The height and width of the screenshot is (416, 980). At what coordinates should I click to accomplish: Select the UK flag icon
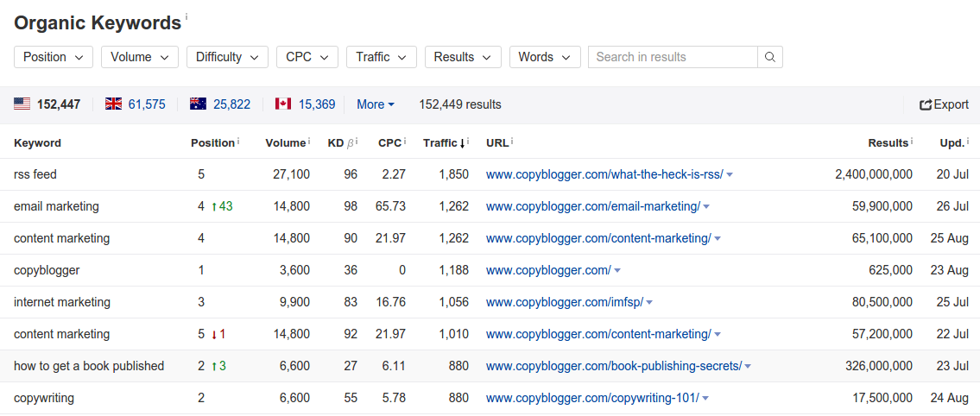coord(114,104)
